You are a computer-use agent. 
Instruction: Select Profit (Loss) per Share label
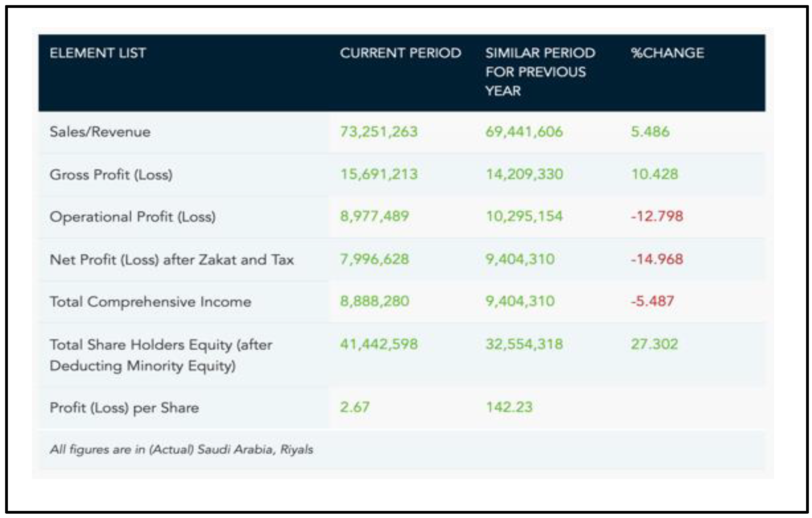tap(124, 407)
